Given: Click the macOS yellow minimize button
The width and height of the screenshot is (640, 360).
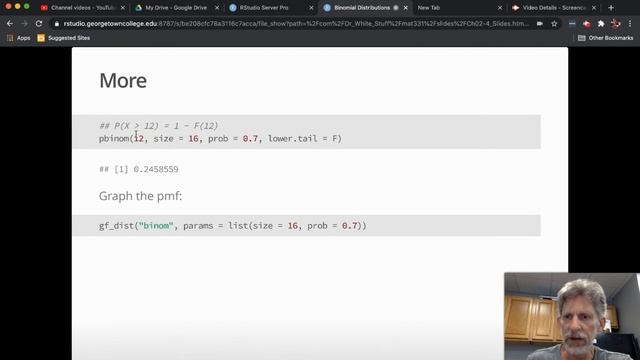Looking at the screenshot, I should pos(17,7).
